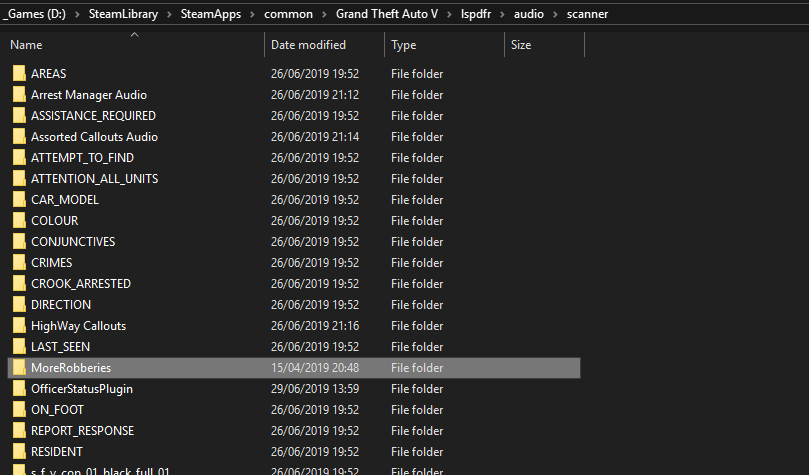Select Arrest Manager Audio folder name

[x=89, y=95]
